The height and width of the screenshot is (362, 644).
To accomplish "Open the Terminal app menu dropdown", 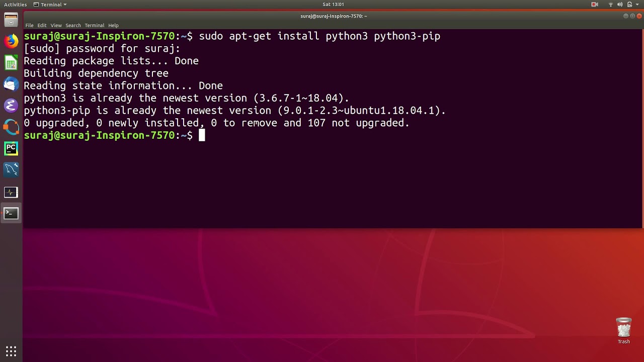I will [x=50, y=5].
